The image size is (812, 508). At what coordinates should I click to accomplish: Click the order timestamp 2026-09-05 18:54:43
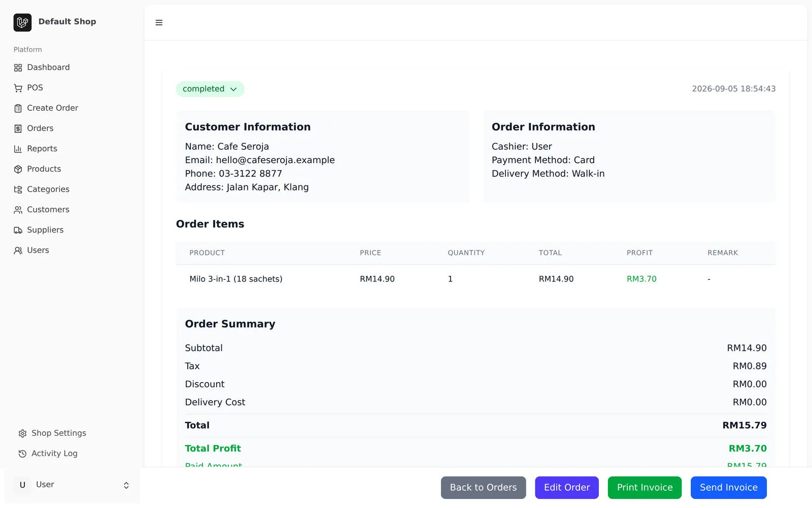734,89
